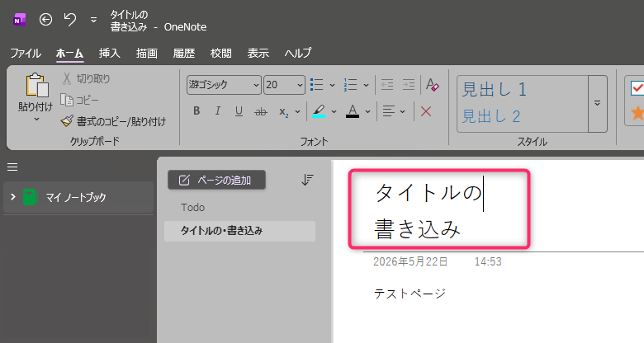Screen dimensions: 644x343
Task: Apply the 見出し 2 style
Action: point(491,116)
